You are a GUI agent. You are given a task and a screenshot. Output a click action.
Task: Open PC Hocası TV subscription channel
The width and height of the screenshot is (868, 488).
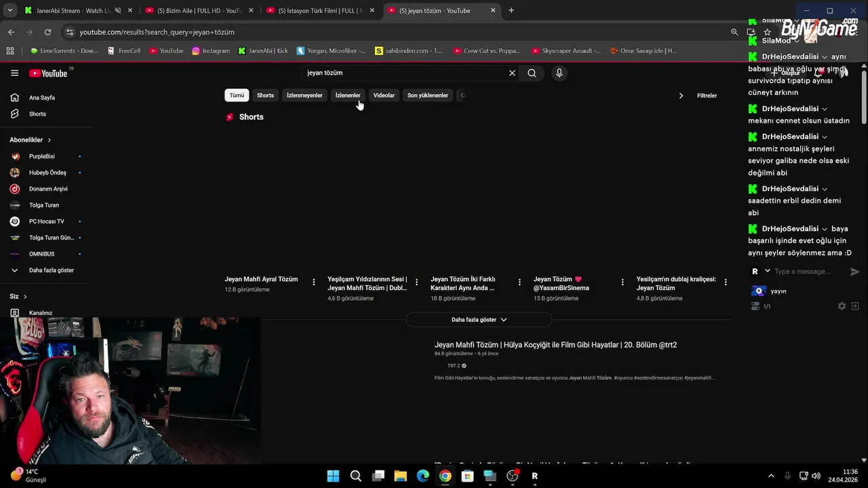click(46, 222)
